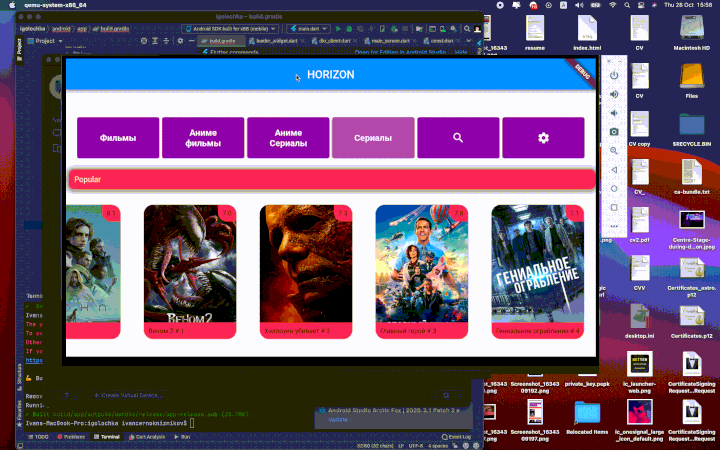Click the Select Opened File target icon
Viewport: 720px width, 450px height.
[144, 41]
